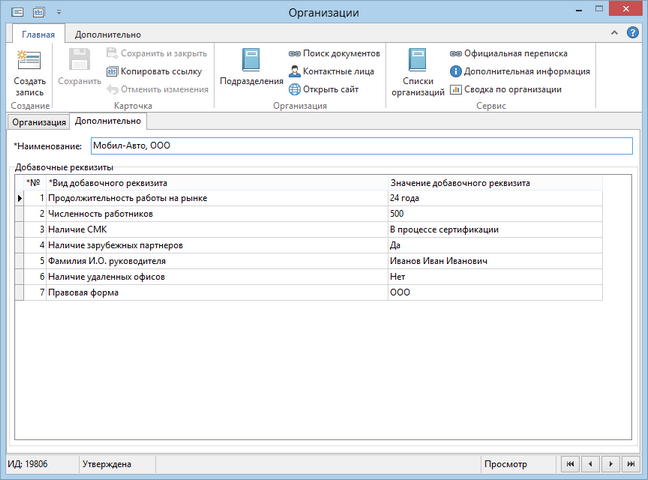648x480 pixels.
Task: Switch to the Дополнительно ribbon tab
Action: click(x=108, y=35)
